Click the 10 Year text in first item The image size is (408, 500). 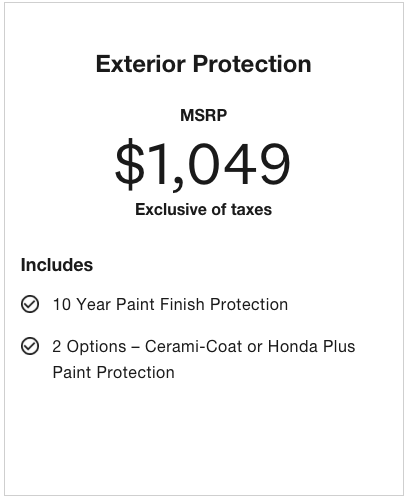point(82,304)
